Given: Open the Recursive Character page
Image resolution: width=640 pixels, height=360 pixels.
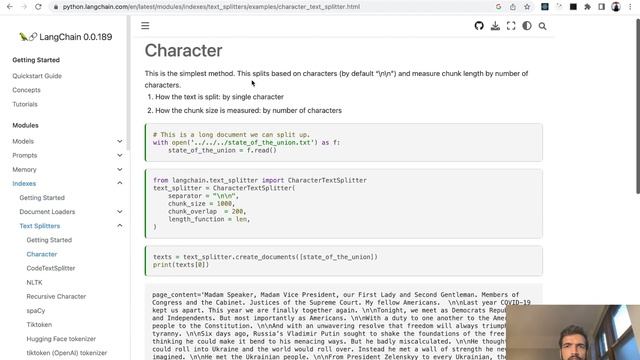Looking at the screenshot, I should (x=56, y=296).
